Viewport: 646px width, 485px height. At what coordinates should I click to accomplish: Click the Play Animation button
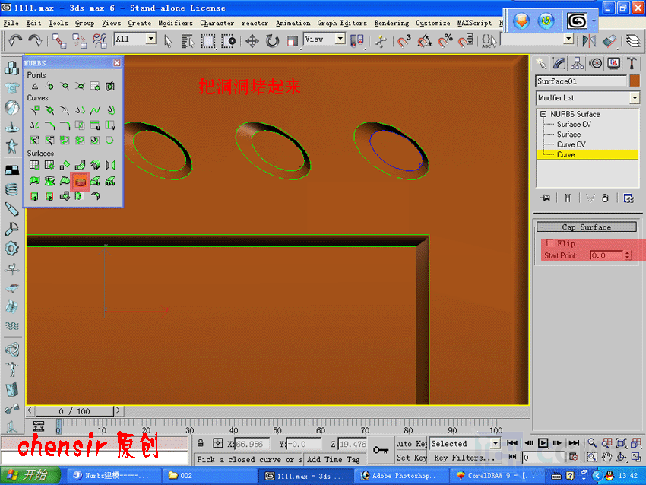click(543, 443)
